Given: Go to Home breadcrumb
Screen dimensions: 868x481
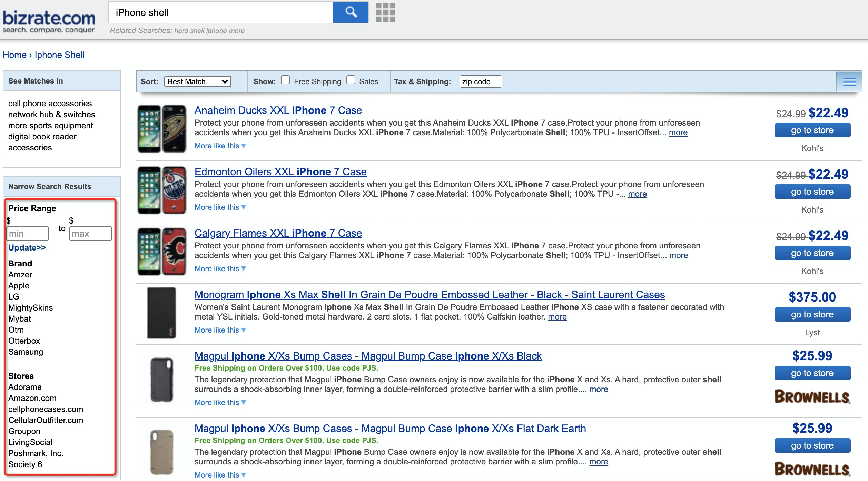Looking at the screenshot, I should [x=14, y=55].
